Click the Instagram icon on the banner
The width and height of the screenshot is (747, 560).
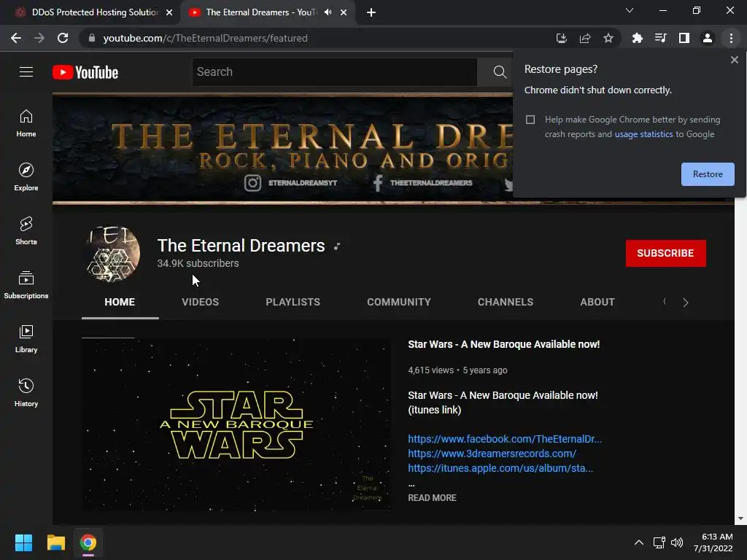click(x=253, y=183)
